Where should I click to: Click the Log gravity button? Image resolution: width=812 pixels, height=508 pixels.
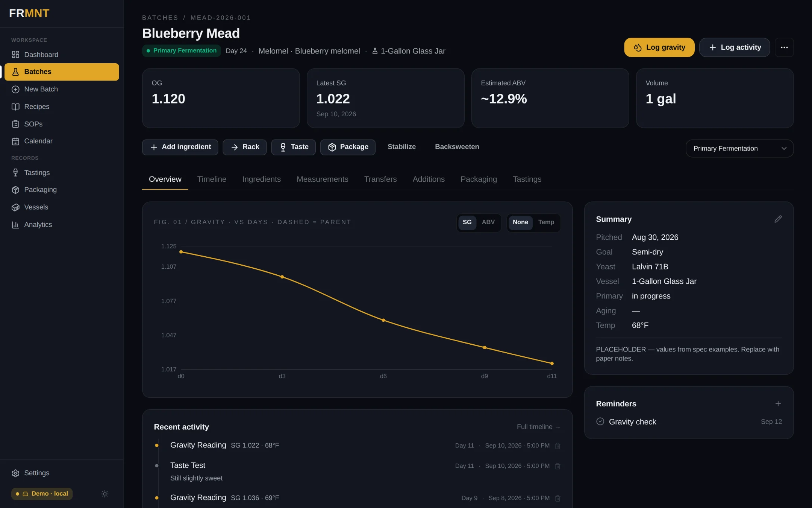659,47
